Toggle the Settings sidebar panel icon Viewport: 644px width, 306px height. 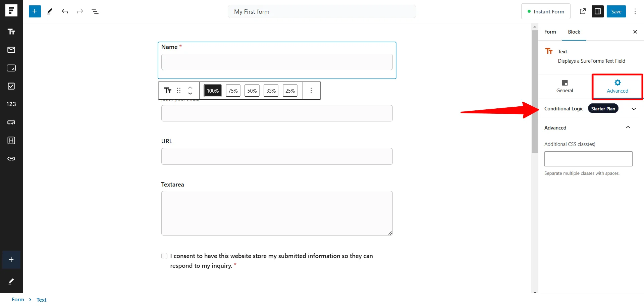598,11
